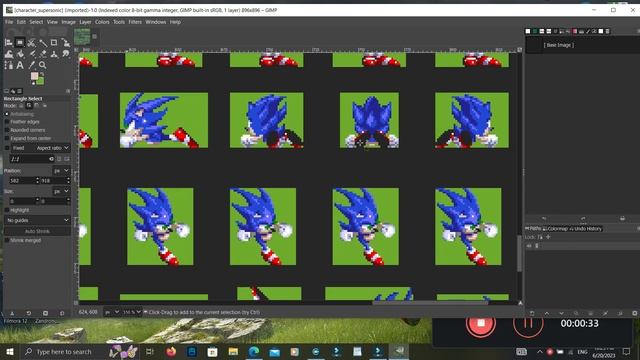Switch to Undo History tab
Image resolution: width=640 pixels, height=360 pixels.
click(x=585, y=229)
